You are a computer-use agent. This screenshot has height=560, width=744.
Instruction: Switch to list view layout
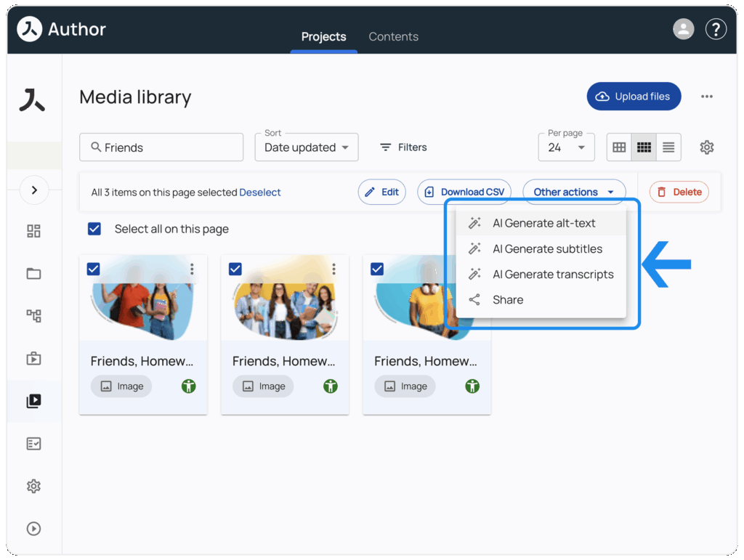coord(668,147)
